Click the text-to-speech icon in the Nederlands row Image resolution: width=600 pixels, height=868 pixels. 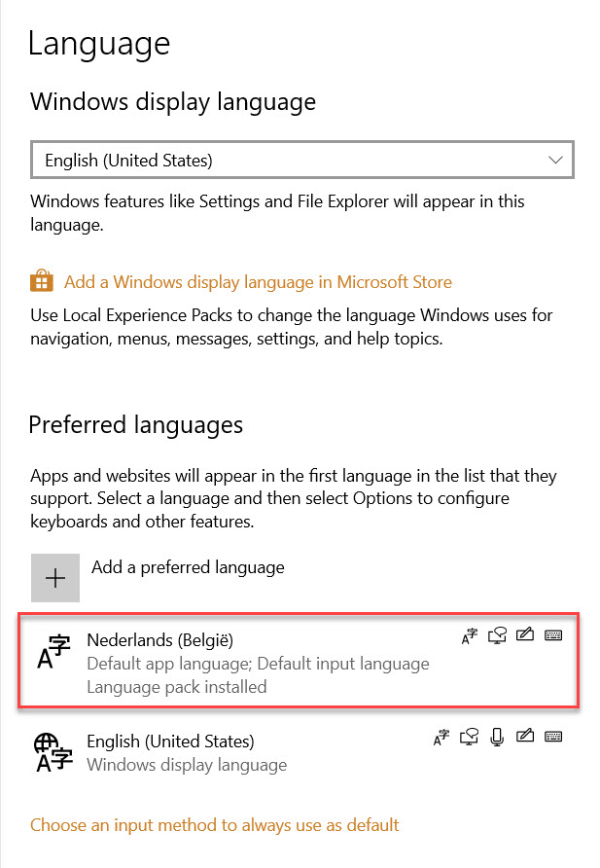pyautogui.click(x=497, y=636)
